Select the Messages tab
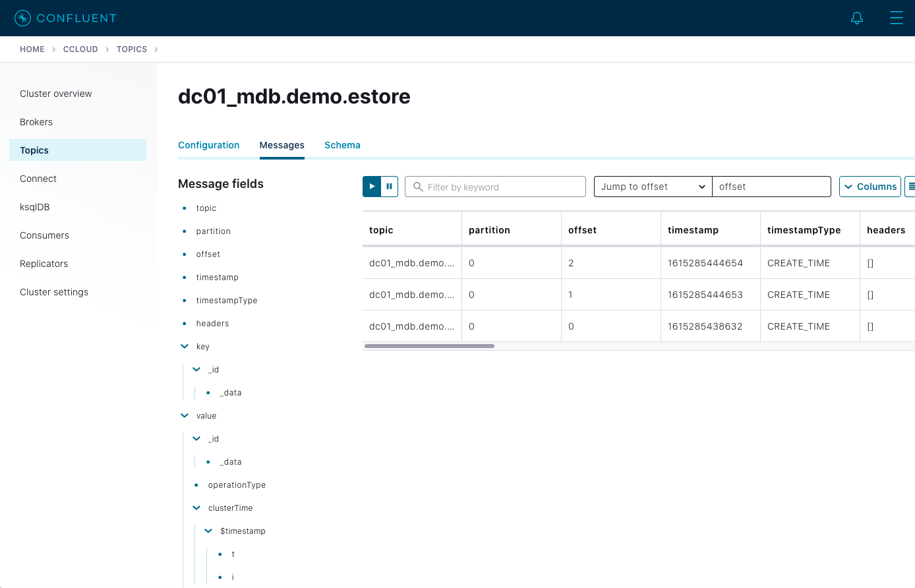Image resolution: width=915 pixels, height=588 pixels. tap(281, 145)
